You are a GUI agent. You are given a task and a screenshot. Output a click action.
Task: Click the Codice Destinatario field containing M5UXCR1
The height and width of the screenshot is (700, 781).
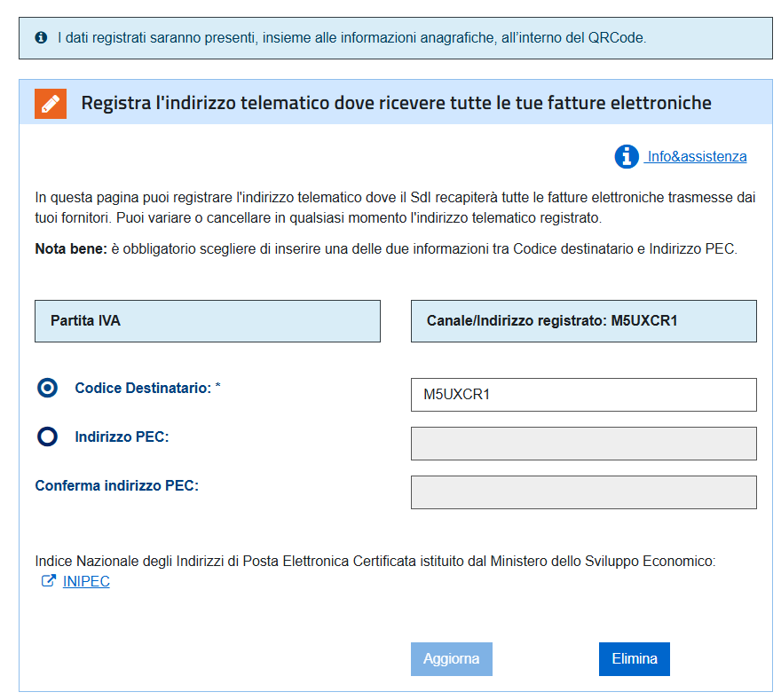583,395
